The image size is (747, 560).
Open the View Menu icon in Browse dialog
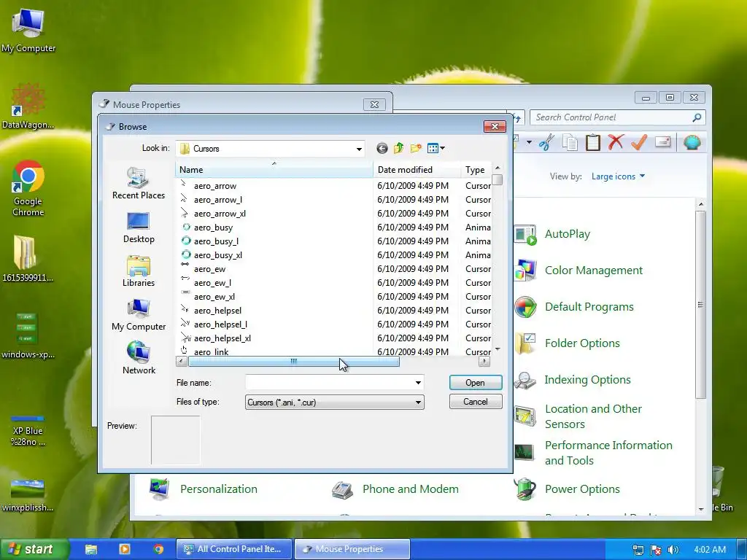(x=436, y=149)
